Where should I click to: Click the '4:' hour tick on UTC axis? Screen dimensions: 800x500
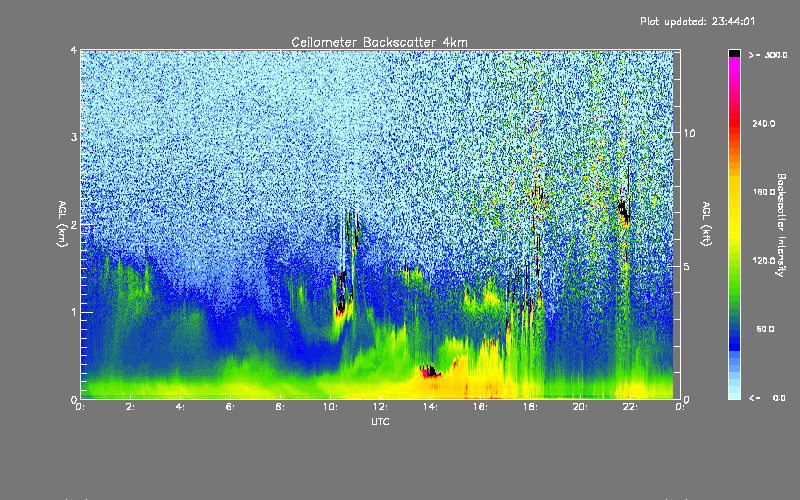click(181, 407)
